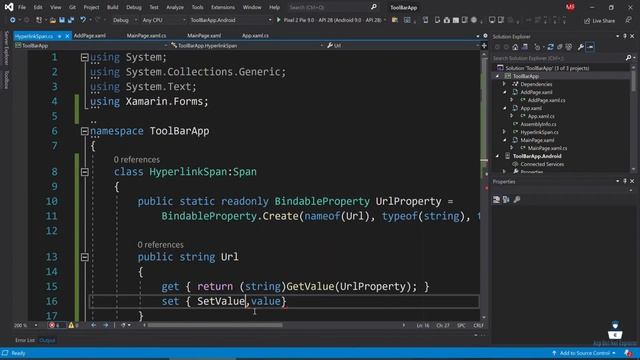This screenshot has width=640, height=360.
Task: Open the Build menu
Action: point(112,7)
